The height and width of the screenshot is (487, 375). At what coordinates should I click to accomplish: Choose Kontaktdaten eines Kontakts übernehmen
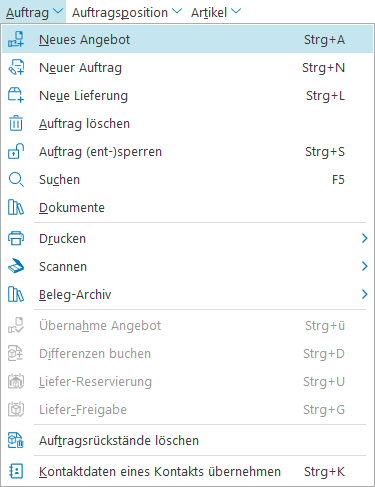[x=187, y=471]
